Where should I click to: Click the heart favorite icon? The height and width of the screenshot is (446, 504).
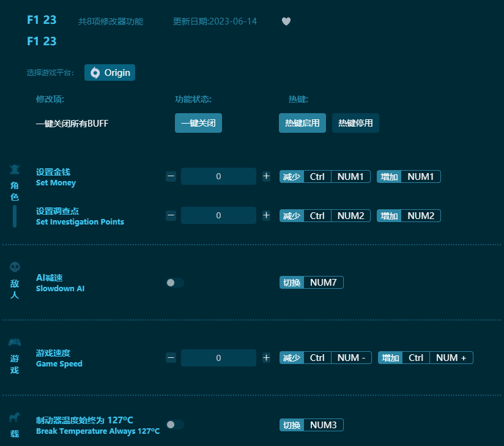286,21
